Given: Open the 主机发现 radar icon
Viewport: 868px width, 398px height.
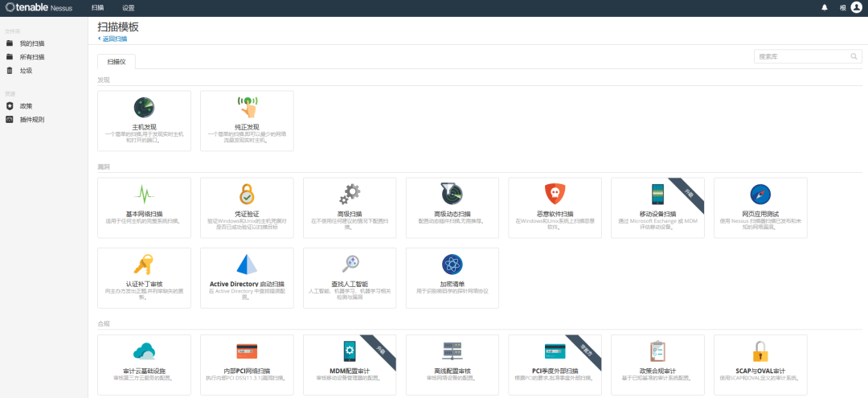Looking at the screenshot, I should 144,107.
